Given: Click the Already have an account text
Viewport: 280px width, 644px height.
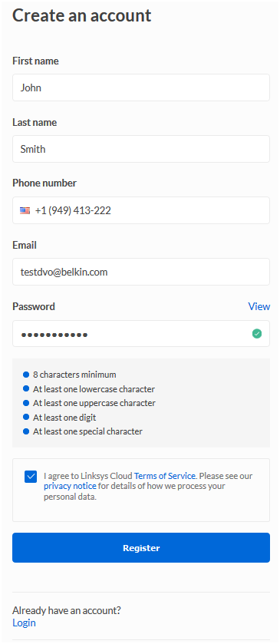Looking at the screenshot, I should coord(67,611).
